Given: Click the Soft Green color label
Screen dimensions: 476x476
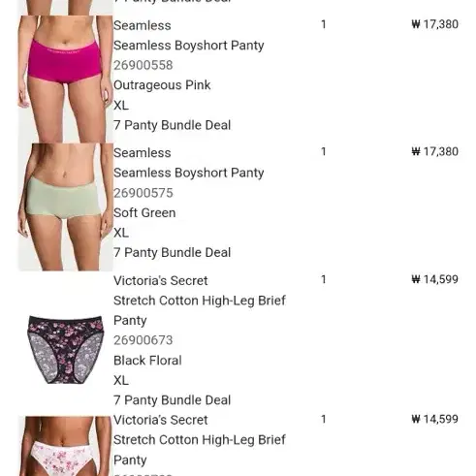Looking at the screenshot, I should click(x=144, y=213).
